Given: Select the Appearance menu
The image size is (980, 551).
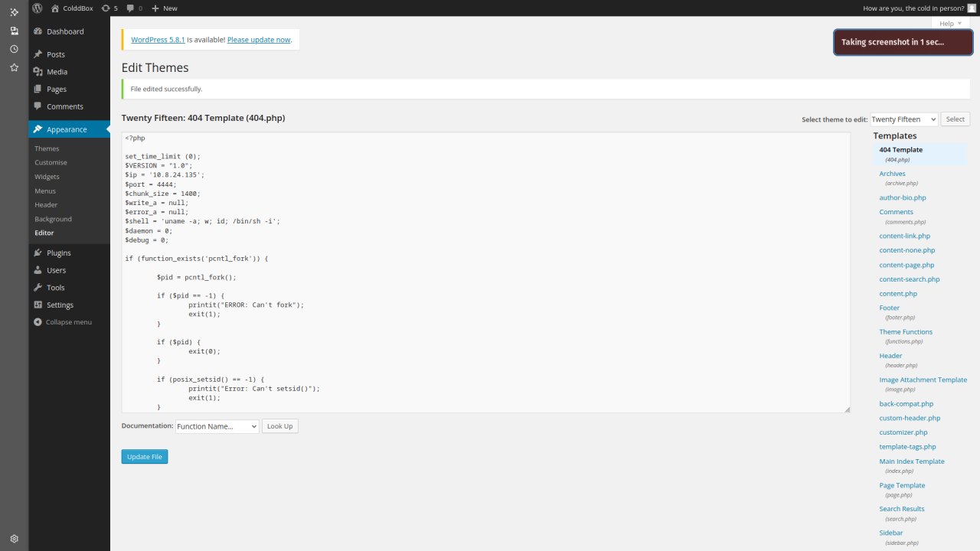Looking at the screenshot, I should coord(70,129).
